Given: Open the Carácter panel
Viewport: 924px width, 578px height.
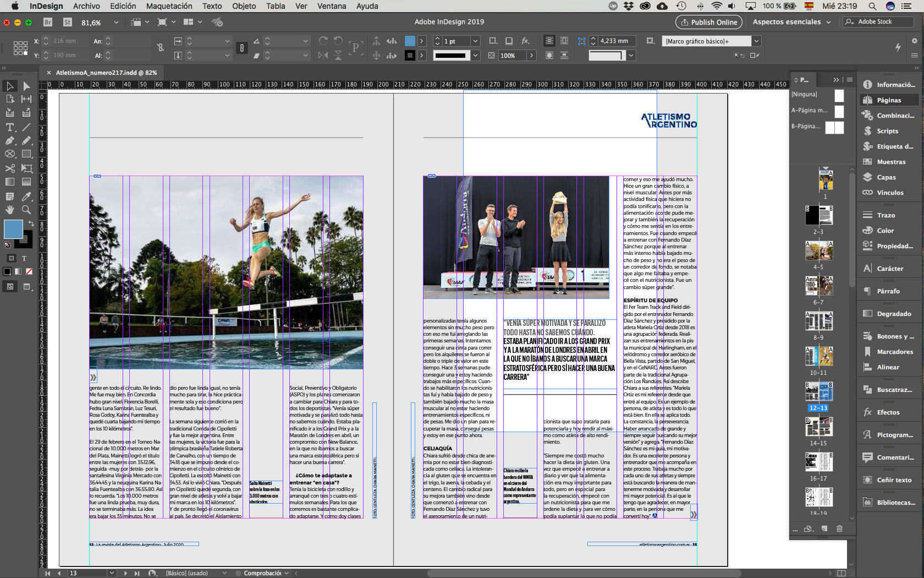Looking at the screenshot, I should click(x=889, y=269).
